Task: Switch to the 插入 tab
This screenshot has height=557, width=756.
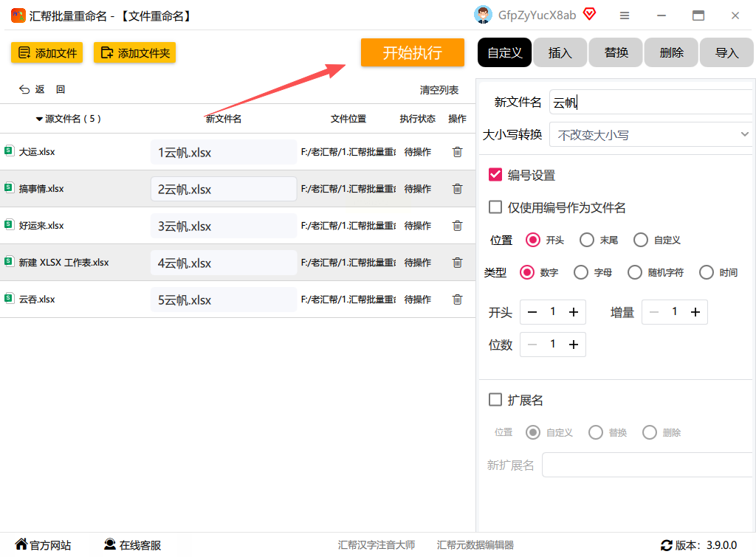Action: click(560, 52)
